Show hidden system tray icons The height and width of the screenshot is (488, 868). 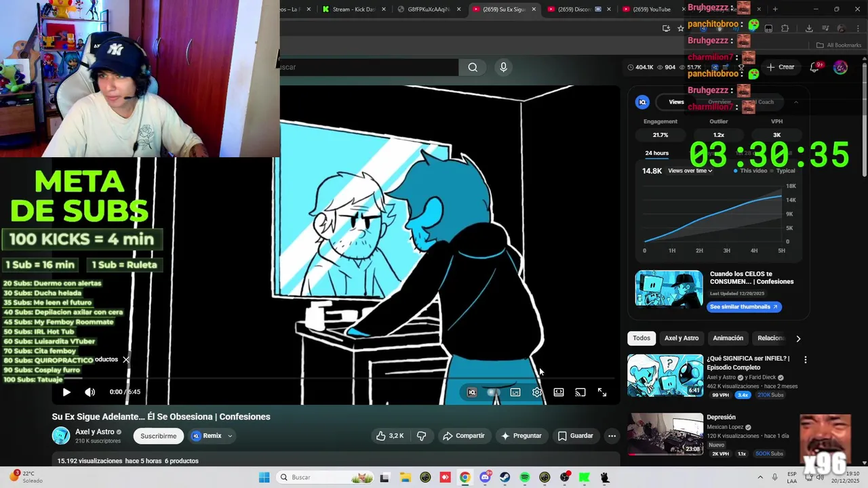click(760, 477)
